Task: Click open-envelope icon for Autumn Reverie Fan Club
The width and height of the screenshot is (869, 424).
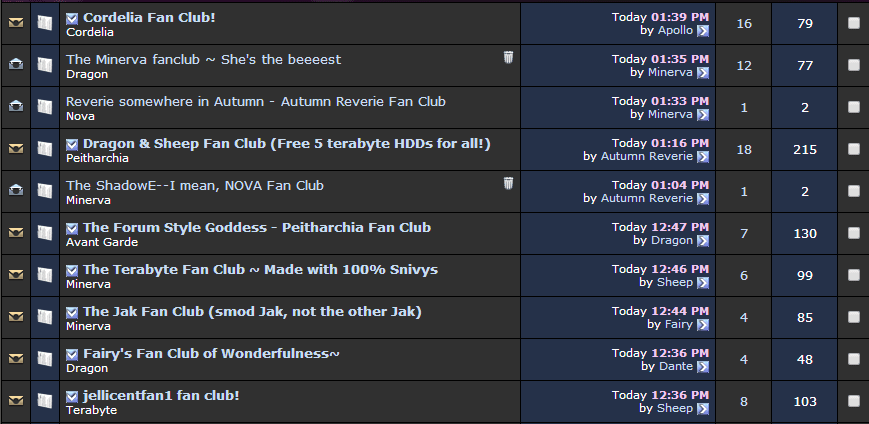Action: pyautogui.click(x=16, y=107)
